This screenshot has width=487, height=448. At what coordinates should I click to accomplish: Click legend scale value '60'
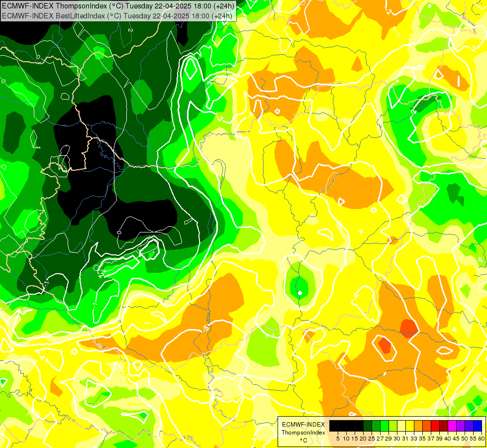point(482,439)
